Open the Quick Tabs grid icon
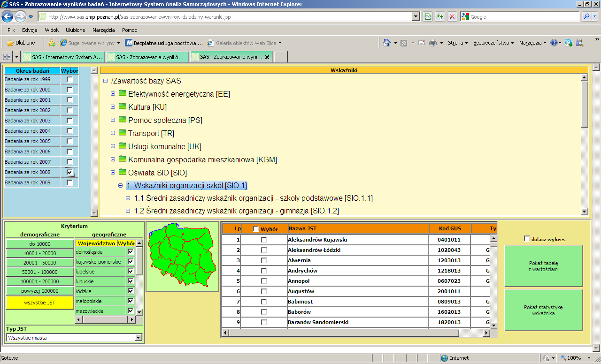The image size is (601, 364). [7, 57]
